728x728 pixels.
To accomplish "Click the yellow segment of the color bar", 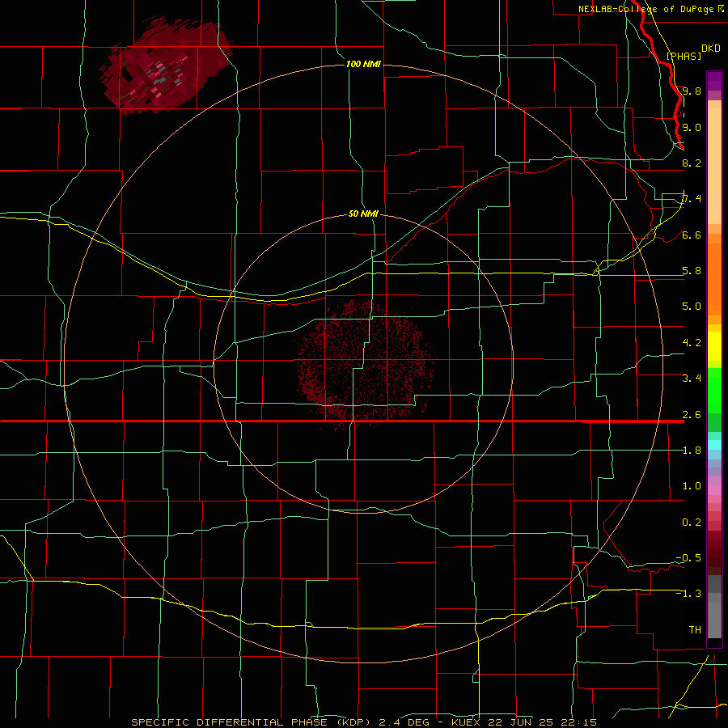I will click(714, 346).
